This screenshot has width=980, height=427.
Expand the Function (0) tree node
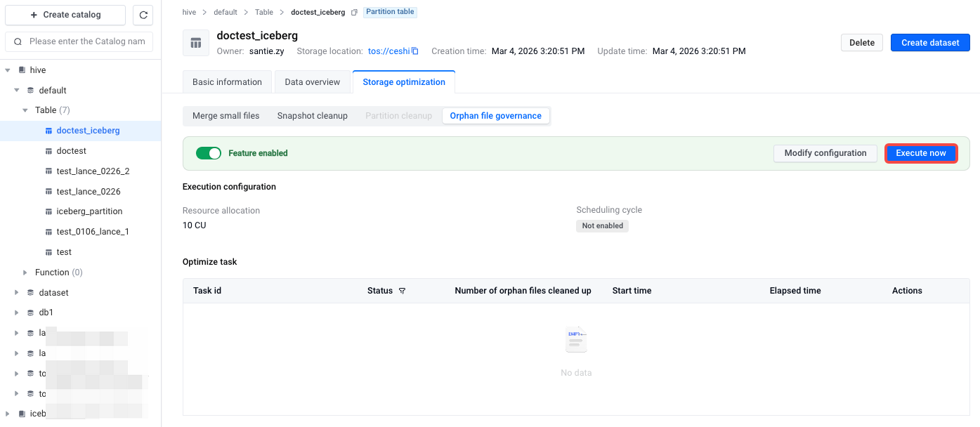pyautogui.click(x=26, y=272)
